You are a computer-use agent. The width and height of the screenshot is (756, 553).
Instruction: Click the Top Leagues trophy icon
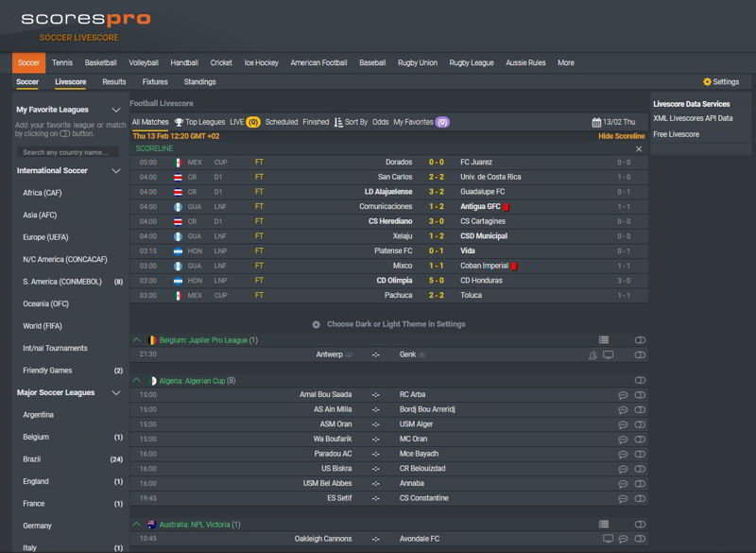tap(179, 122)
